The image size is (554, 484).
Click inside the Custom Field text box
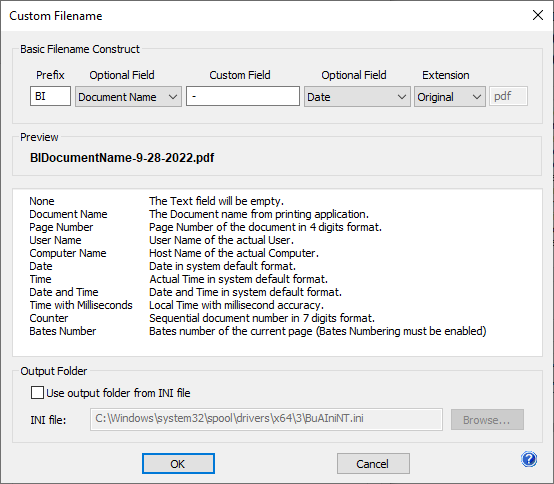click(x=243, y=96)
